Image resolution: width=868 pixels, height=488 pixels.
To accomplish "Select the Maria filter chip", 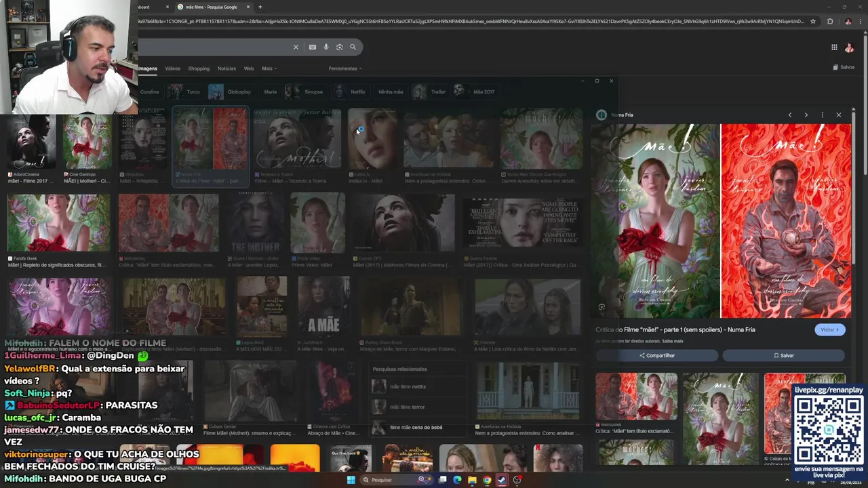I will [270, 91].
